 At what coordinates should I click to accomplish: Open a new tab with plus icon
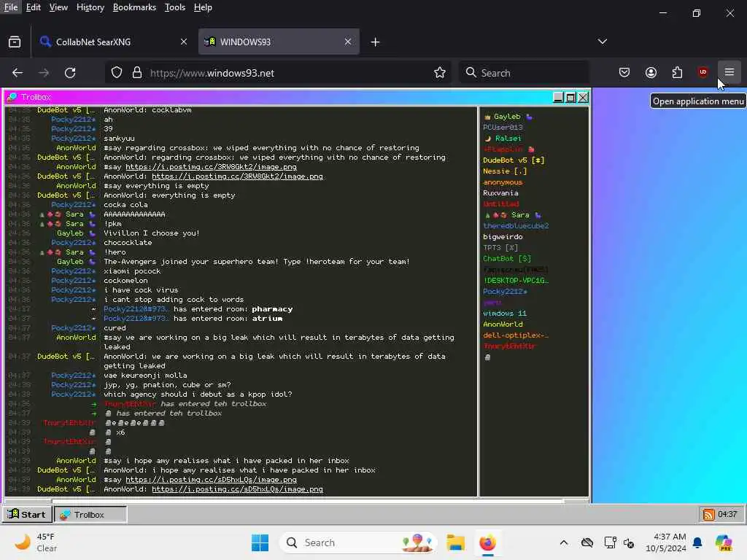click(376, 42)
